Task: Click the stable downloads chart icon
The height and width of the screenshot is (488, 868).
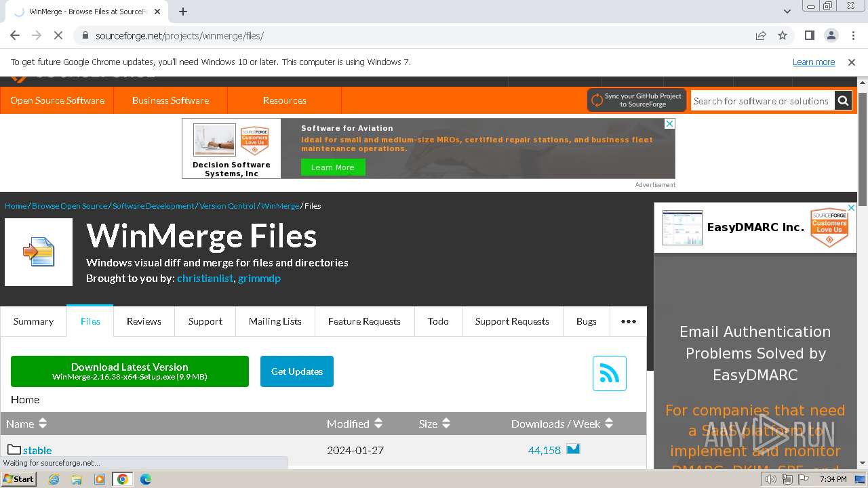Action: 573,449
